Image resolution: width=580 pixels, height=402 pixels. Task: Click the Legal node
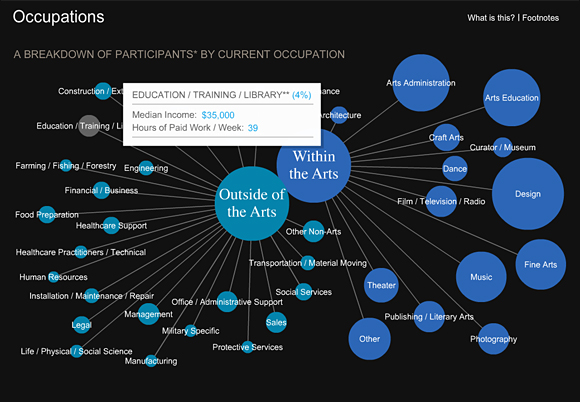pyautogui.click(x=81, y=325)
